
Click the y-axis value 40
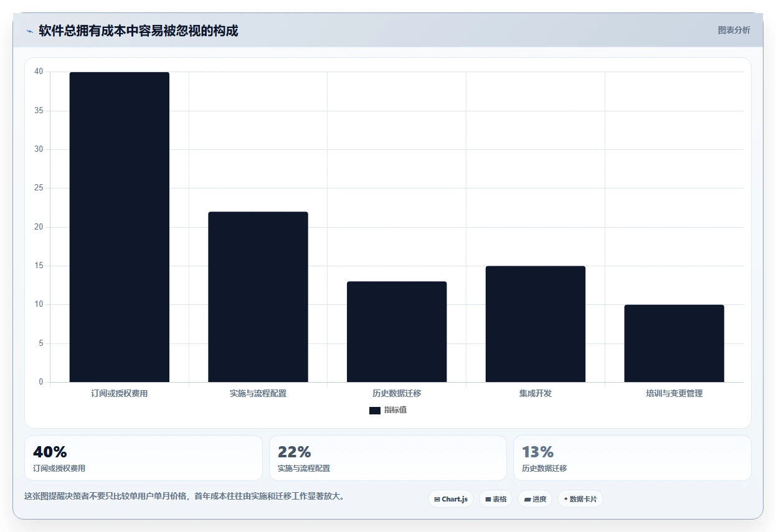pyautogui.click(x=39, y=72)
